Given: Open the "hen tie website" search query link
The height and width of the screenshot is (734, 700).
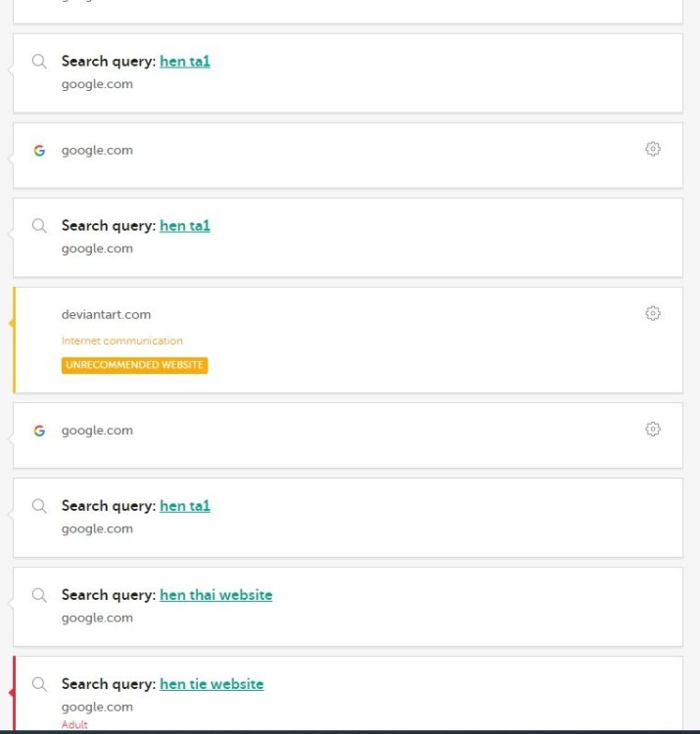Looking at the screenshot, I should [211, 684].
